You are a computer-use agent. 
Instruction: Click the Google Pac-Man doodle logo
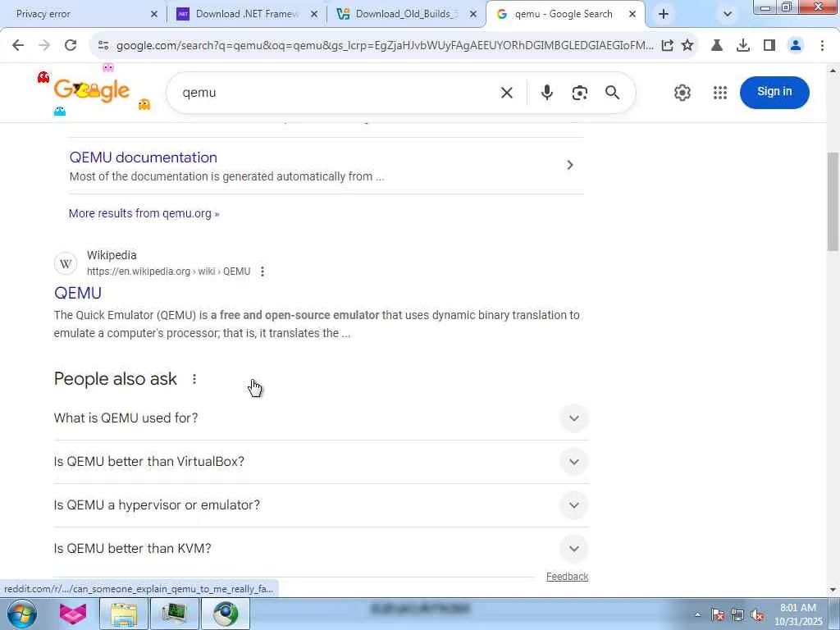(92, 90)
